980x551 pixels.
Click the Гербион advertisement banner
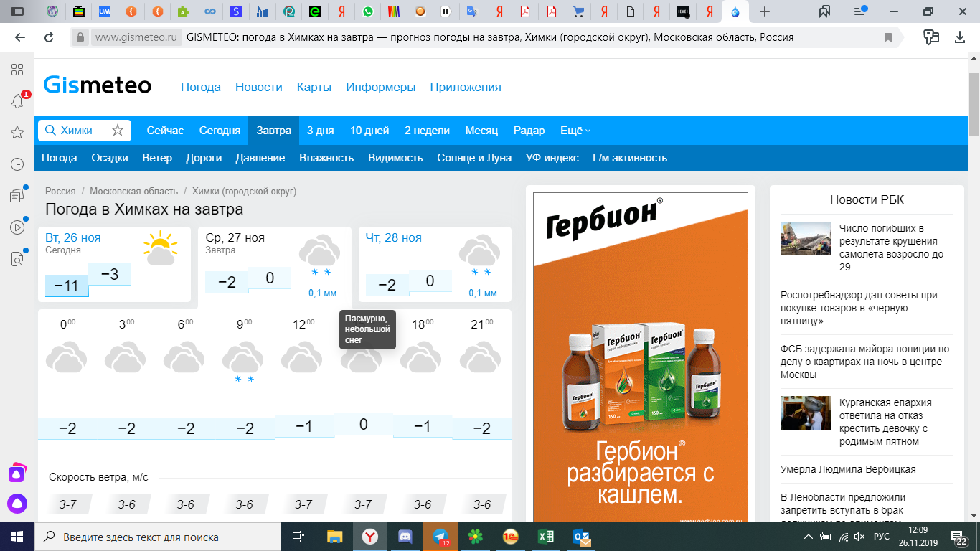click(x=641, y=357)
